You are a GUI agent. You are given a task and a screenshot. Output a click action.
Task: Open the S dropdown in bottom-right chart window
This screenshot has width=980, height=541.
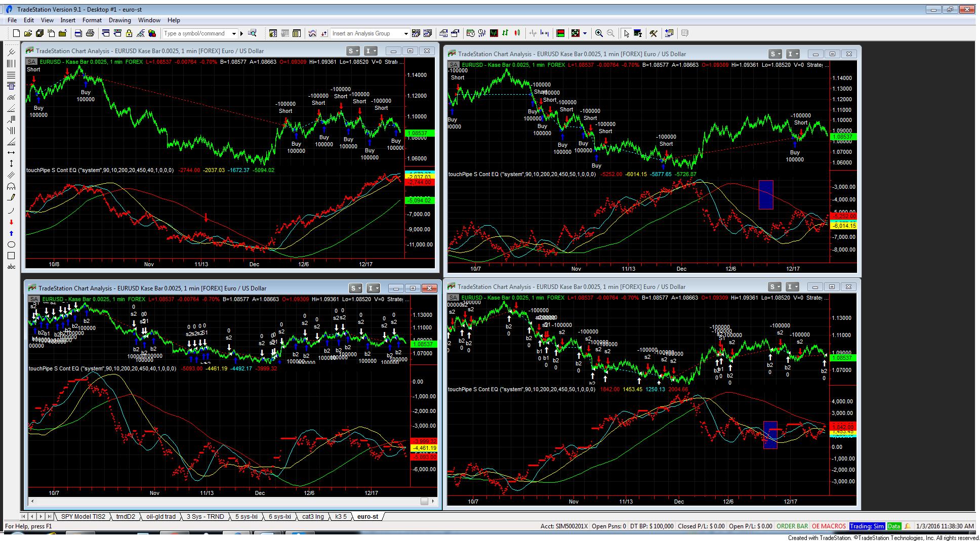(774, 286)
